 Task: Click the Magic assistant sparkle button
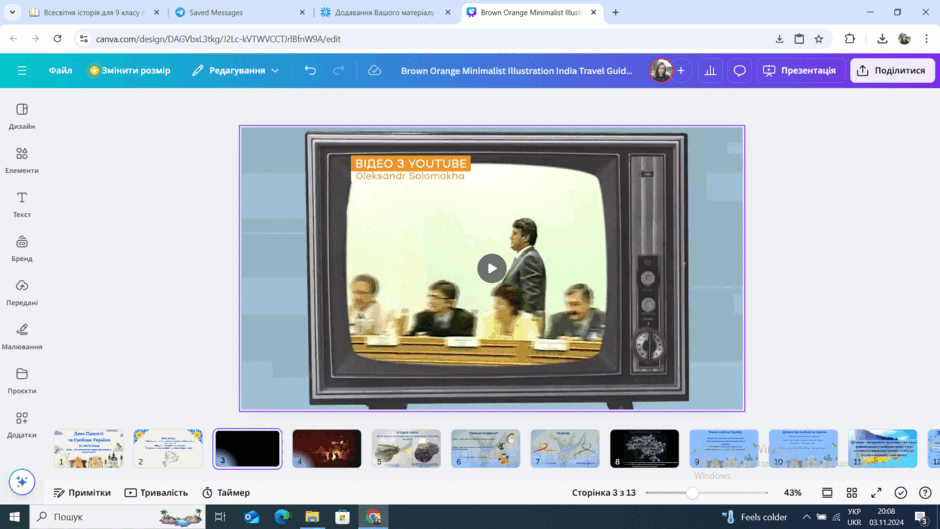click(x=22, y=482)
